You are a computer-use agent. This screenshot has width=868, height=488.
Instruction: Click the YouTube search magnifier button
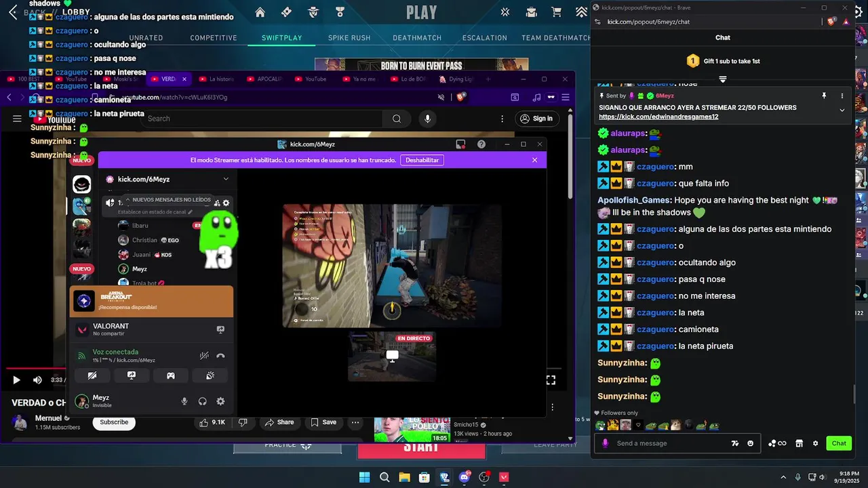pyautogui.click(x=397, y=119)
